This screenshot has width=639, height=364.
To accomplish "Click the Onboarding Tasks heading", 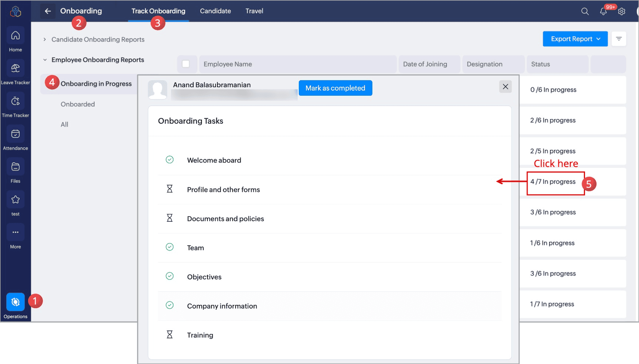I will tap(190, 121).
